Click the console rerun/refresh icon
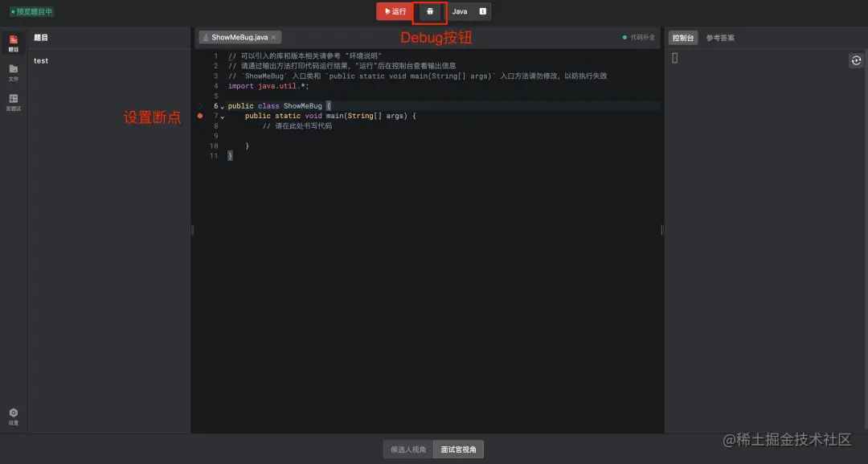This screenshot has height=464, width=868. point(856,60)
